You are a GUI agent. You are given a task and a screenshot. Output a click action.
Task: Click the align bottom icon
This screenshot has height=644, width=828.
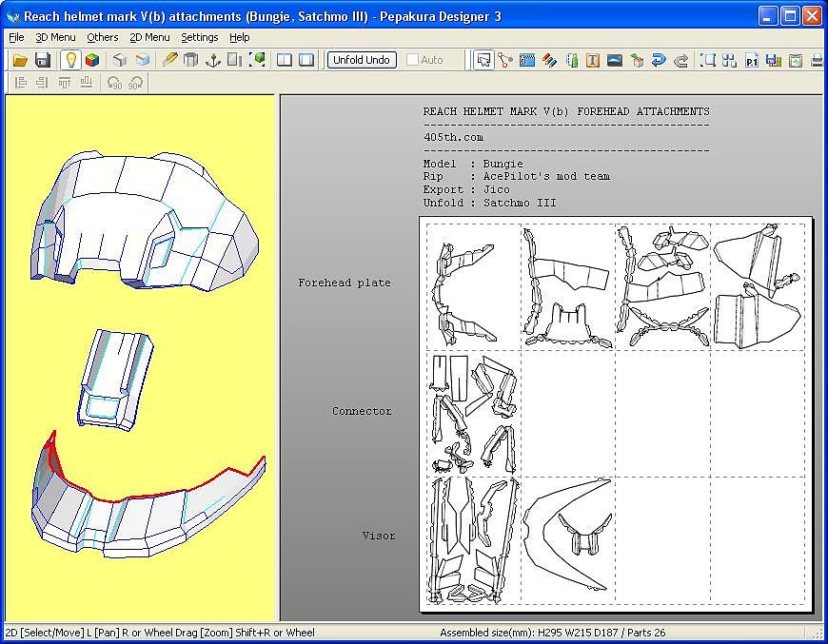pos(87,83)
